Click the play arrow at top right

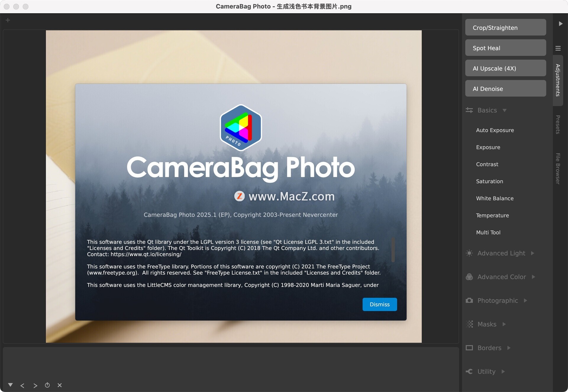(x=561, y=24)
